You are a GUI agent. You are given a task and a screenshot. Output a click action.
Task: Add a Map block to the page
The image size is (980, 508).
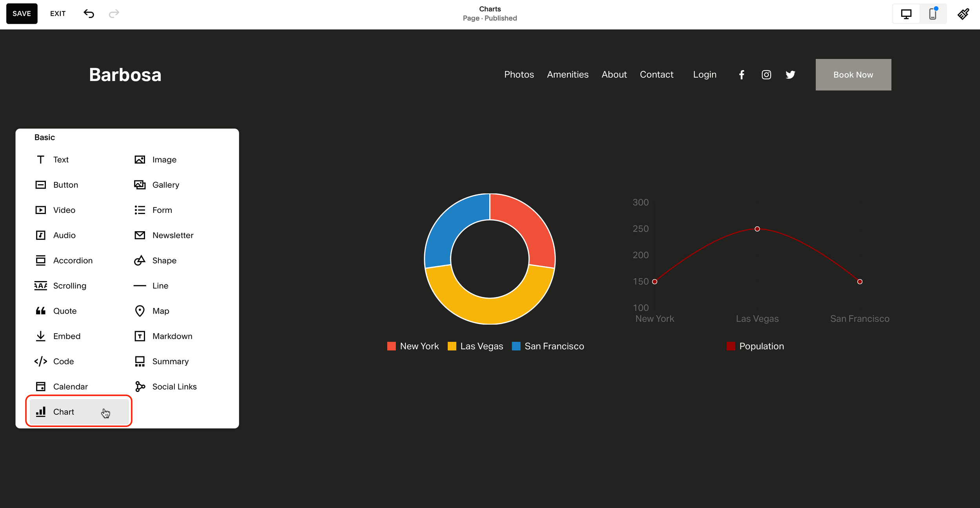pos(160,311)
